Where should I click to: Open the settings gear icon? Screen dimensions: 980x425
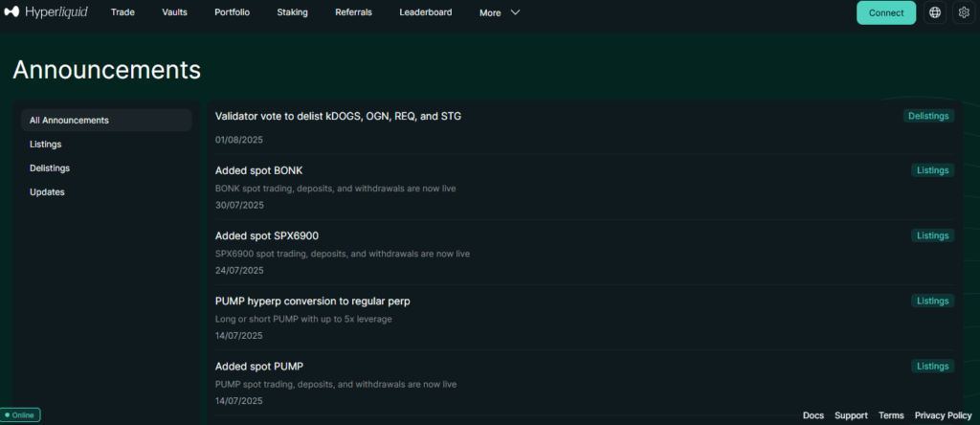point(964,12)
